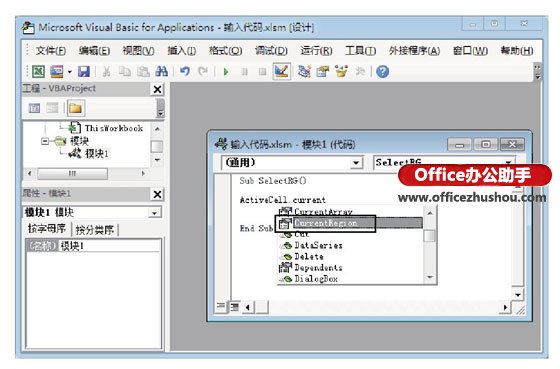The height and width of the screenshot is (369, 560).
Task: Open the 编辑(E) menu
Action: 94,51
